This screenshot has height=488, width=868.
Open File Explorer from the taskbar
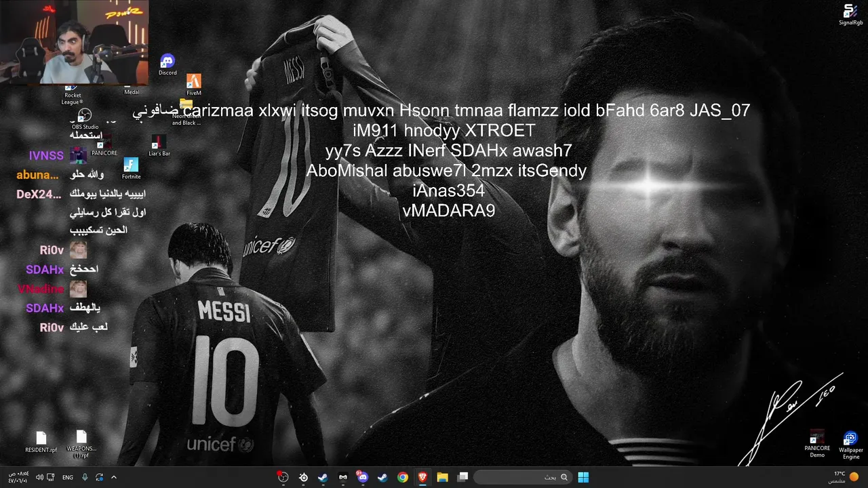(x=442, y=477)
